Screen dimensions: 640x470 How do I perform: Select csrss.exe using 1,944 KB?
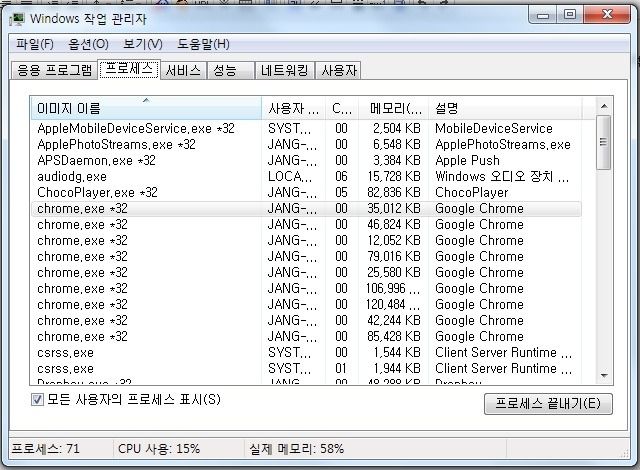306,368
